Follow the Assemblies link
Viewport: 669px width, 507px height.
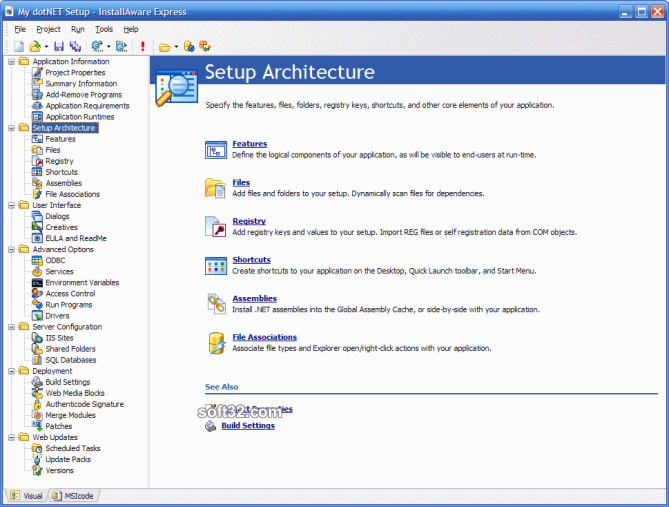(x=255, y=298)
